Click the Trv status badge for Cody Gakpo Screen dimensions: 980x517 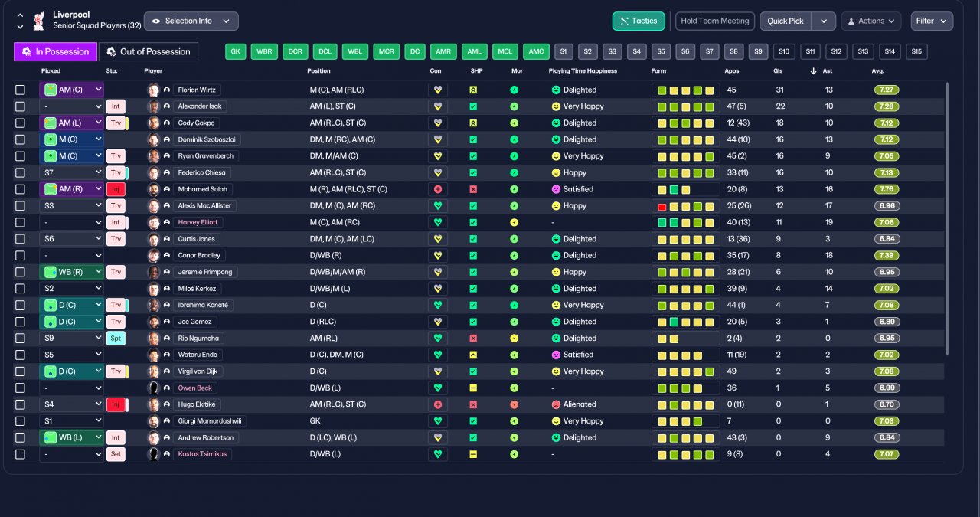(x=116, y=123)
